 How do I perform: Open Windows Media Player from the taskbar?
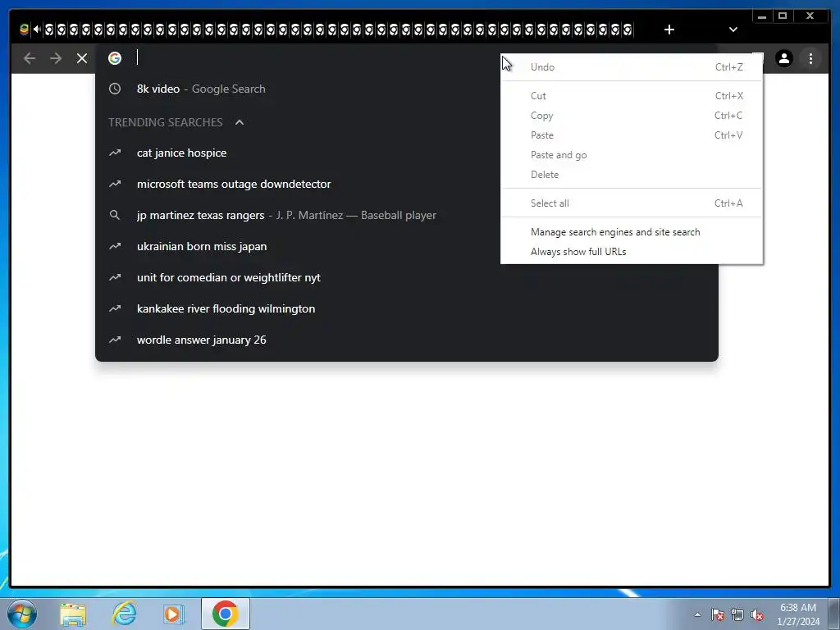point(174,614)
